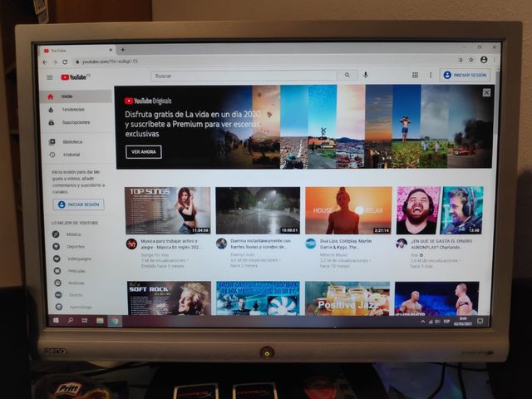Open the hamburger guide menu beside YouTube logo
Viewport: 532px width, 399px height.
coord(49,77)
